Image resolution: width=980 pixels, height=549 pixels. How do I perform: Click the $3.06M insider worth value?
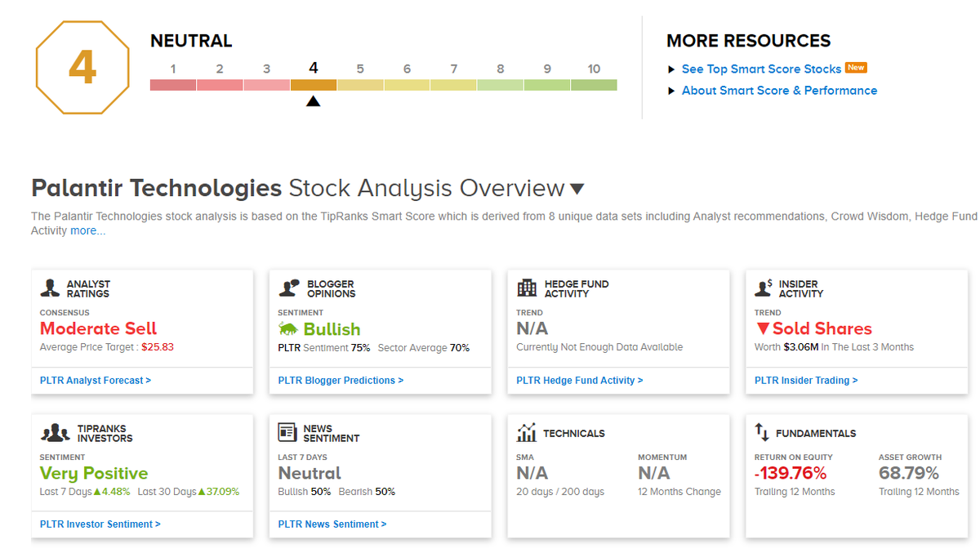[x=800, y=347]
